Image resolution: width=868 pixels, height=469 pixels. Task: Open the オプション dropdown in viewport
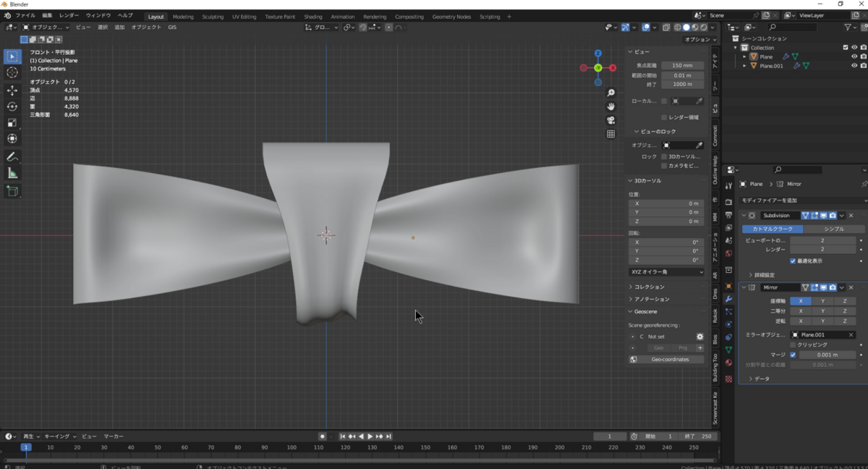coord(699,40)
